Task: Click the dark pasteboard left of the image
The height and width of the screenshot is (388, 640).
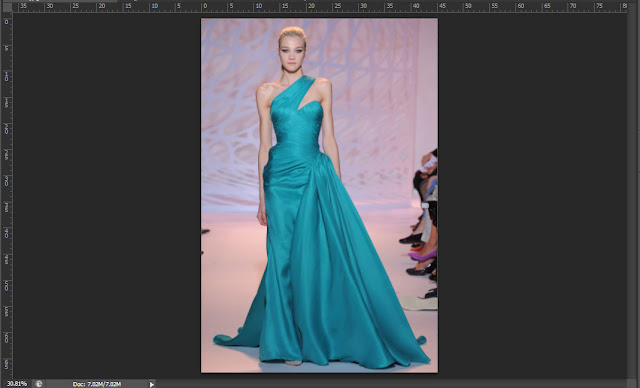Action: (106, 196)
